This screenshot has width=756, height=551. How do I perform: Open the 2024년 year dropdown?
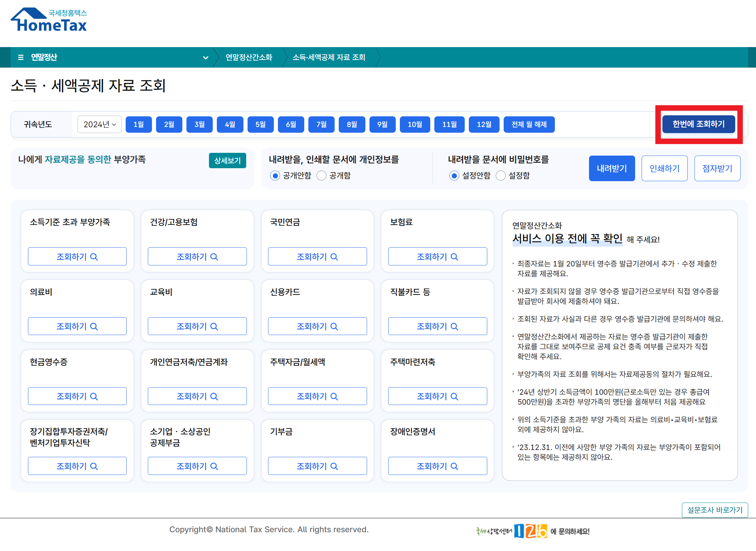click(x=99, y=124)
